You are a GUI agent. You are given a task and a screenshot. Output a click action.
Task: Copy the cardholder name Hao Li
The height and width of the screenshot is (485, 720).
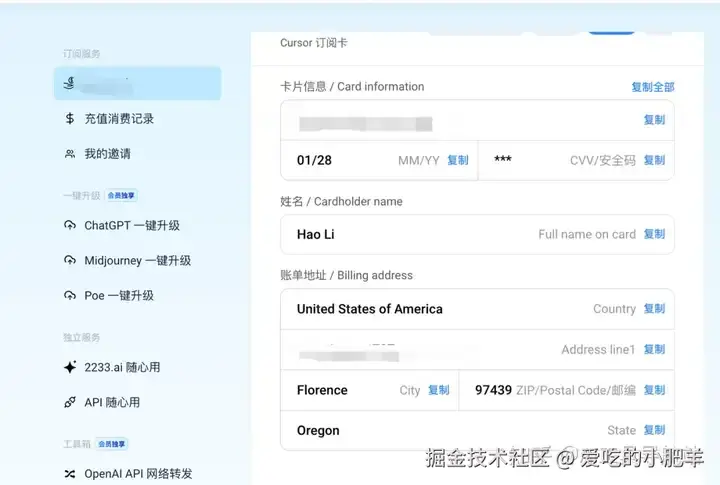tap(654, 234)
